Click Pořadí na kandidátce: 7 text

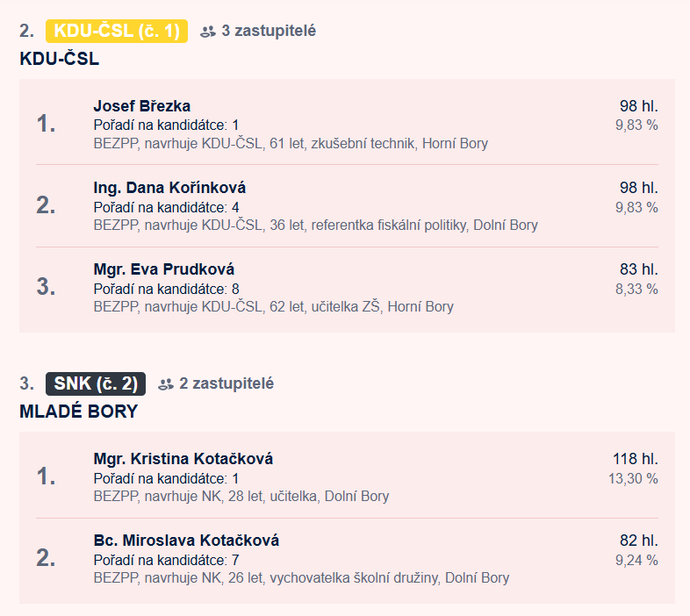[x=166, y=560]
